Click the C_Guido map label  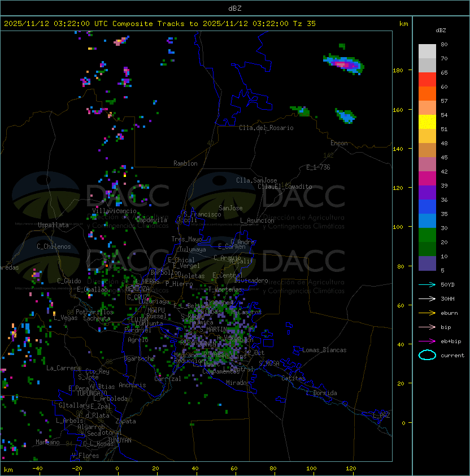pos(69,281)
